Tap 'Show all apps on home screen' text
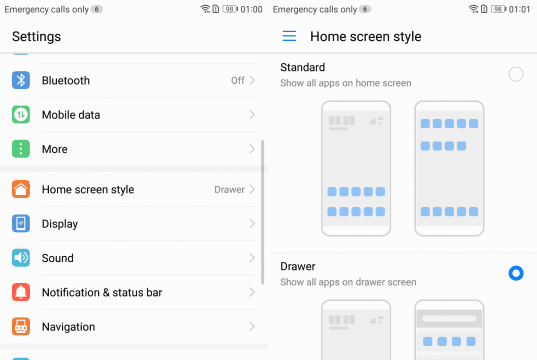This screenshot has width=537, height=360. (x=346, y=83)
